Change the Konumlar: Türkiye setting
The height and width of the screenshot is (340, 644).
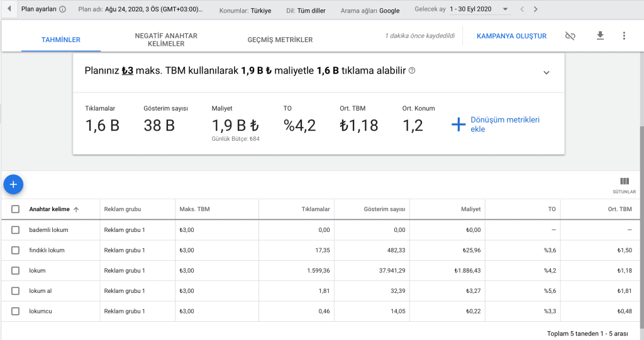click(245, 11)
